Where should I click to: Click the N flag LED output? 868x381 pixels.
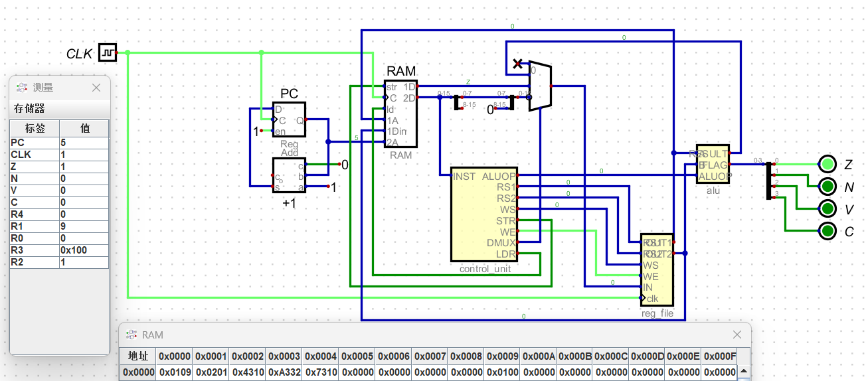(827, 187)
